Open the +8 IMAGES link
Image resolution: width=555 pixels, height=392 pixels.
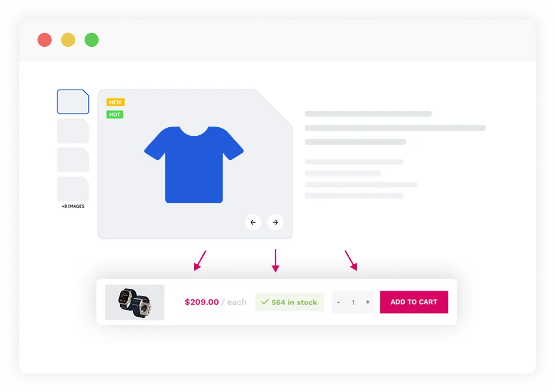[73, 206]
